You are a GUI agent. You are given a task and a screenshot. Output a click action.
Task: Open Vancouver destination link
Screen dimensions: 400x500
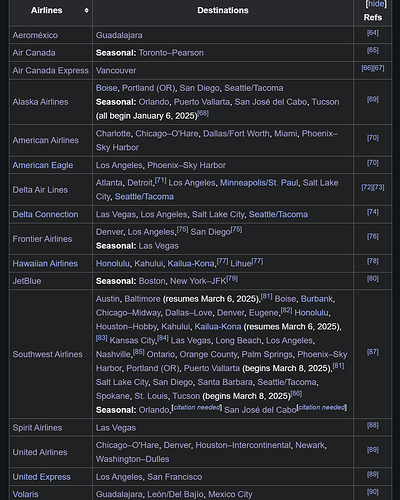pos(116,70)
